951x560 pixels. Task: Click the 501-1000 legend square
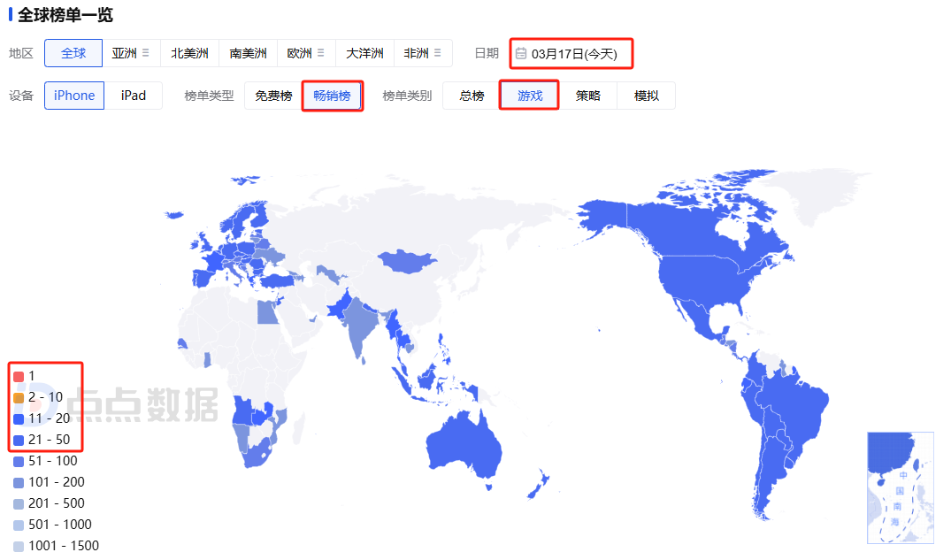coord(20,524)
